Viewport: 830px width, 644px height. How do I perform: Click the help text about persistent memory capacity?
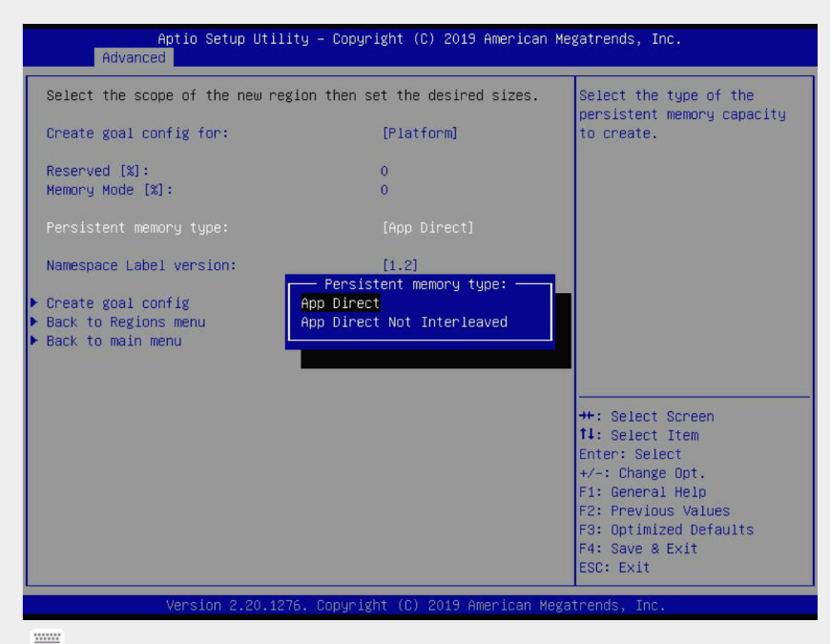tap(682, 114)
